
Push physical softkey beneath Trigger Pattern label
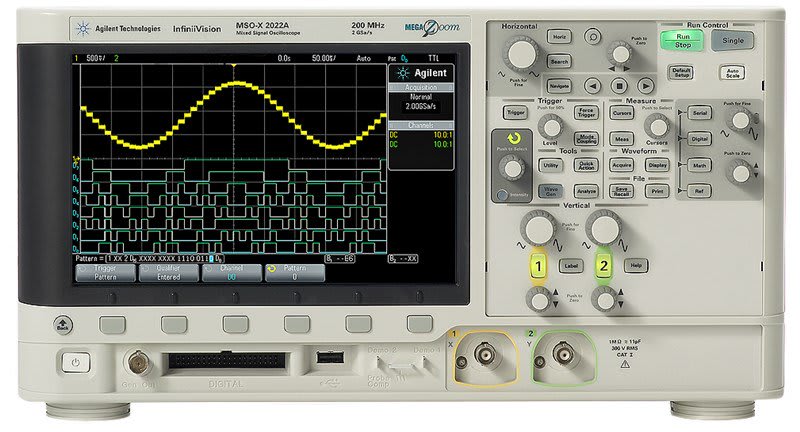pyautogui.click(x=112, y=324)
